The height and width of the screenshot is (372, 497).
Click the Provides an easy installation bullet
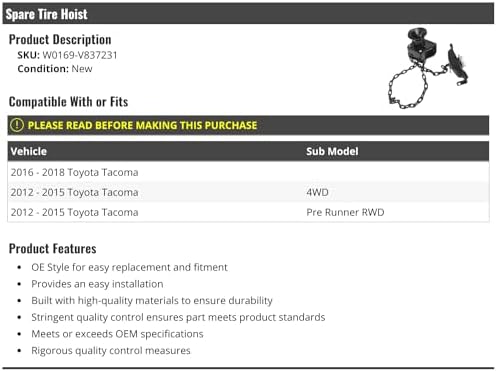pos(97,284)
